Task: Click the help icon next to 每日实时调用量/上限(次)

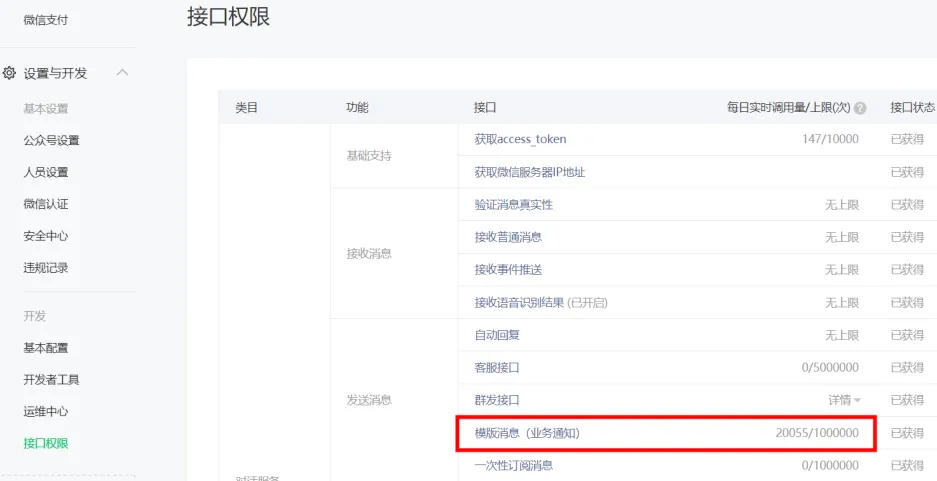Action: click(x=860, y=108)
